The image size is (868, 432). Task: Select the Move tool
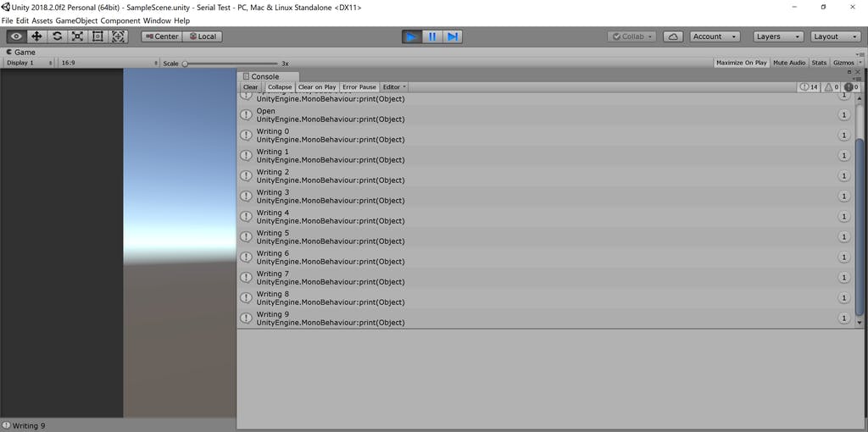pos(37,36)
